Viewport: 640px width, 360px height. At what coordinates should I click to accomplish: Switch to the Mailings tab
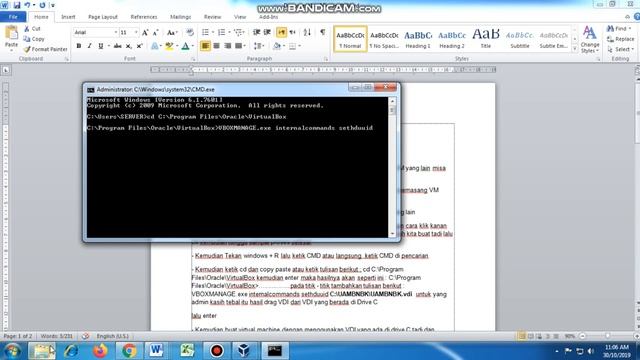pos(180,17)
